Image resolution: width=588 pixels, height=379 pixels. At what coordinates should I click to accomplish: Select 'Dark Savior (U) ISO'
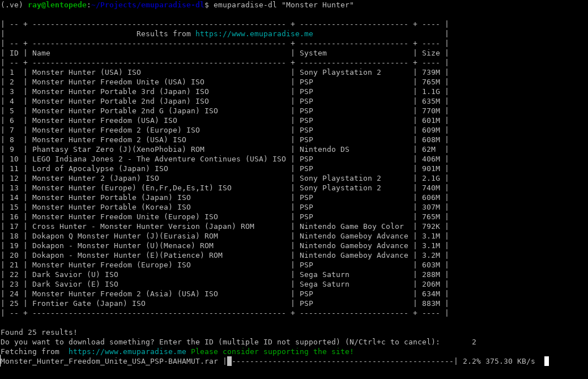(75, 275)
